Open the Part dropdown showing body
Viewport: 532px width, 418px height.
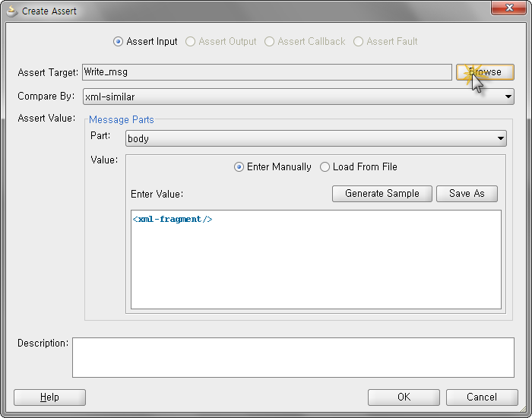click(x=316, y=138)
